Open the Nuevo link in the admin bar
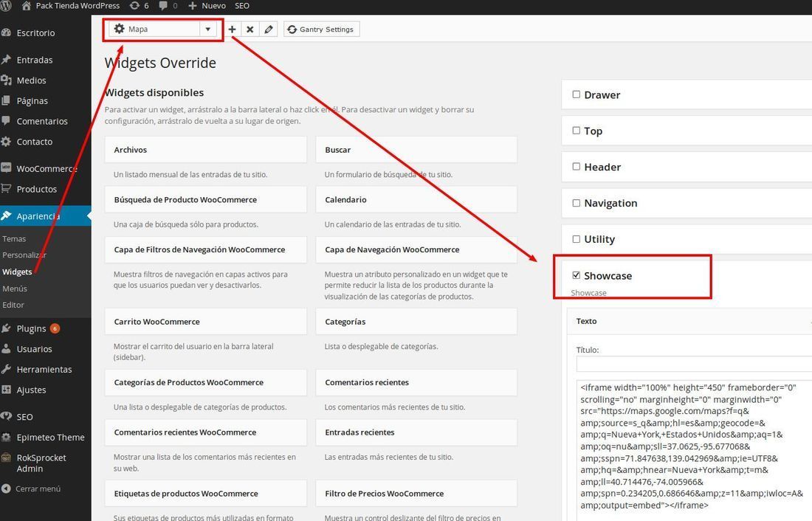812x521 pixels. click(x=213, y=6)
